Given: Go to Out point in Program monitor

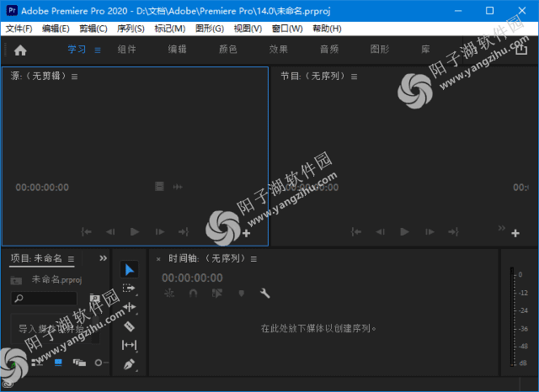Looking at the screenshot, I should pyautogui.click(x=453, y=232).
